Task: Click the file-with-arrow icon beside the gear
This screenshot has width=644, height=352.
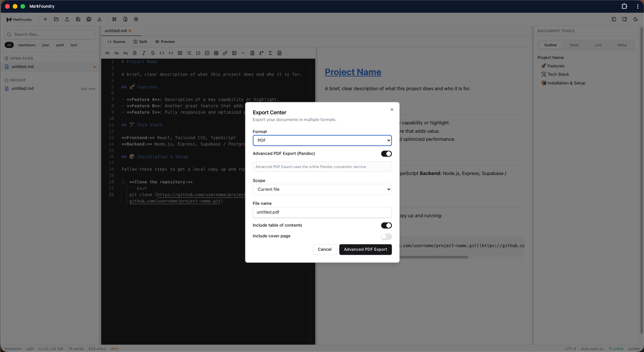Action: tap(125, 19)
